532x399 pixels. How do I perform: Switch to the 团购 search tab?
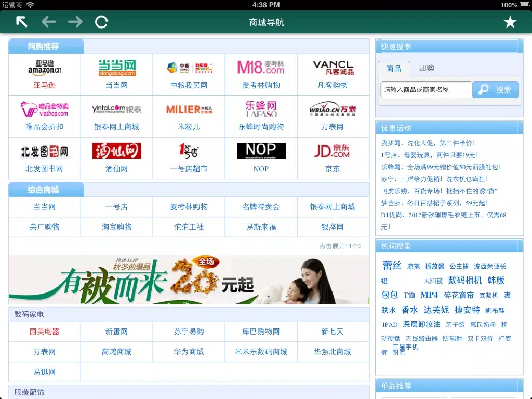click(x=427, y=68)
